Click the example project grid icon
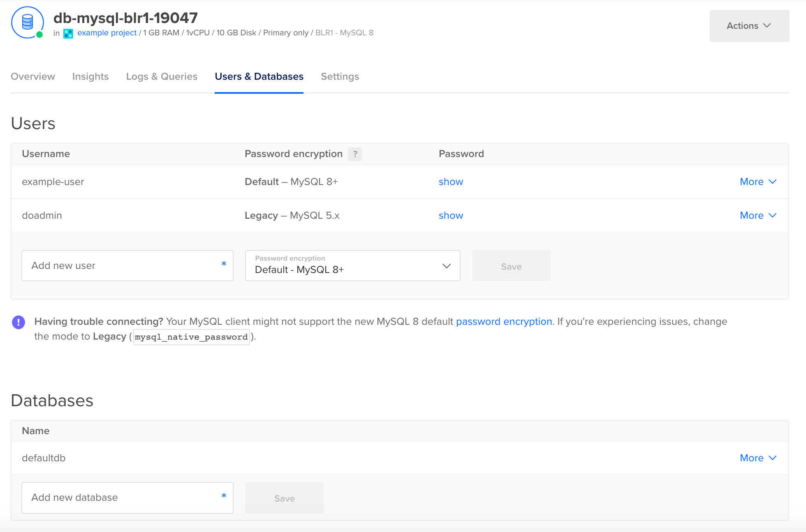 68,34
